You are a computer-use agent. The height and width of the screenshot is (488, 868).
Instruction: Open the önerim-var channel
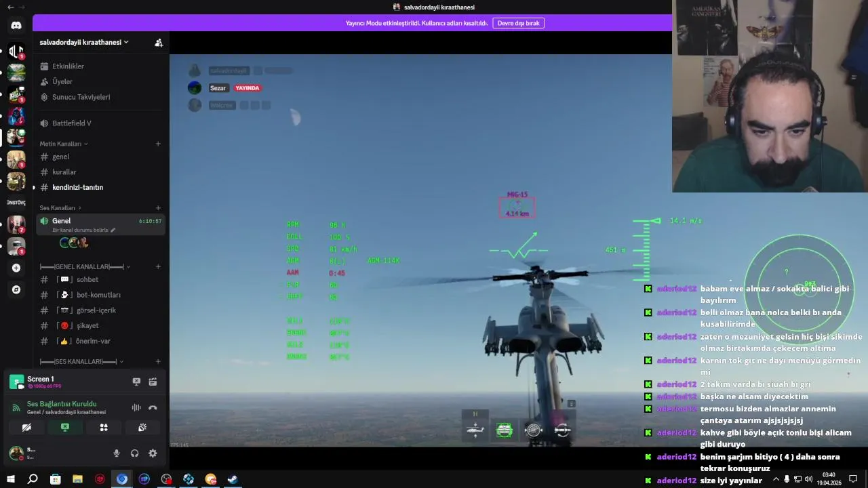100,341
